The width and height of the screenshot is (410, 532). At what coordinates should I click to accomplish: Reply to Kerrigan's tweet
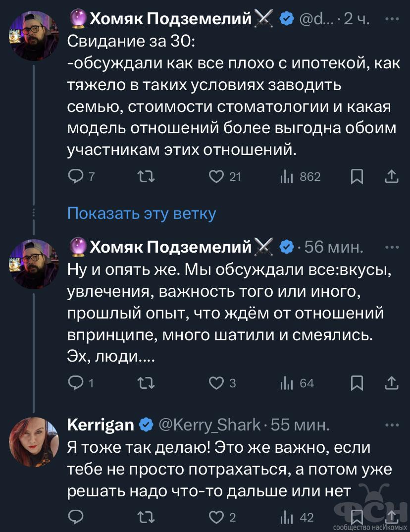75,518
